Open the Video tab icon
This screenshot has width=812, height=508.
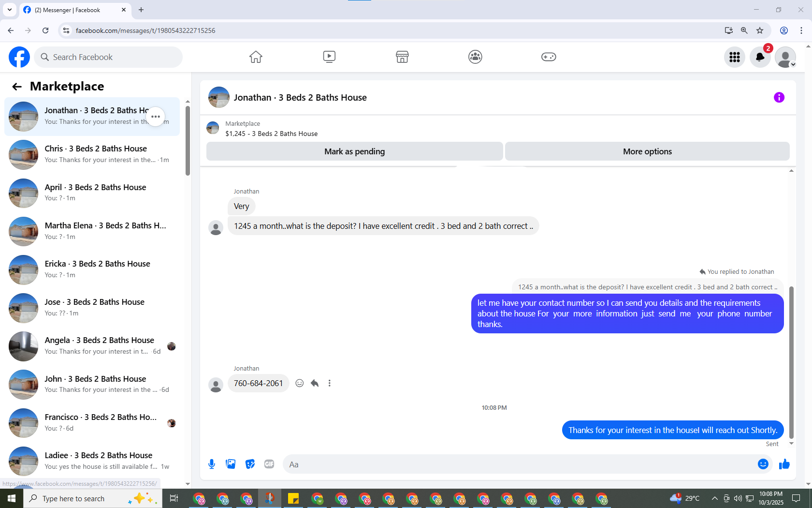tap(329, 57)
